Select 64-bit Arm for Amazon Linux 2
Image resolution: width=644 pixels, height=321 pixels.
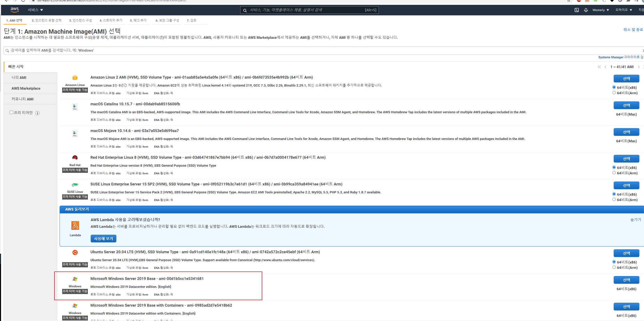click(614, 93)
